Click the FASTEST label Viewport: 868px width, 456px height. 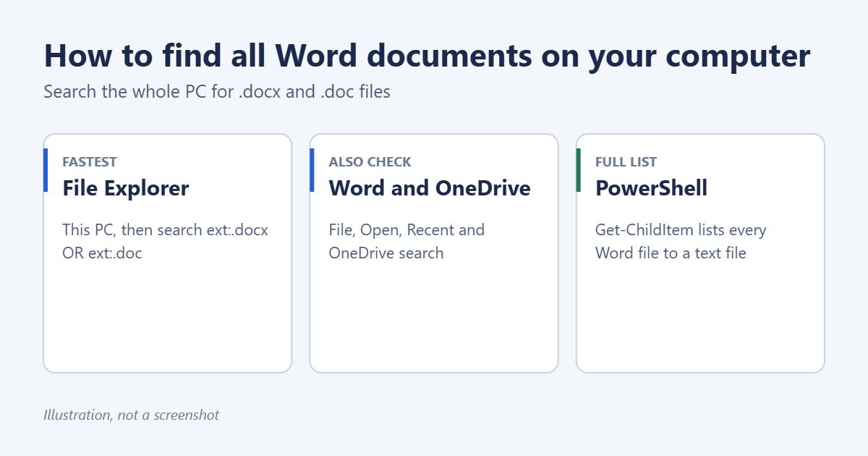point(90,162)
